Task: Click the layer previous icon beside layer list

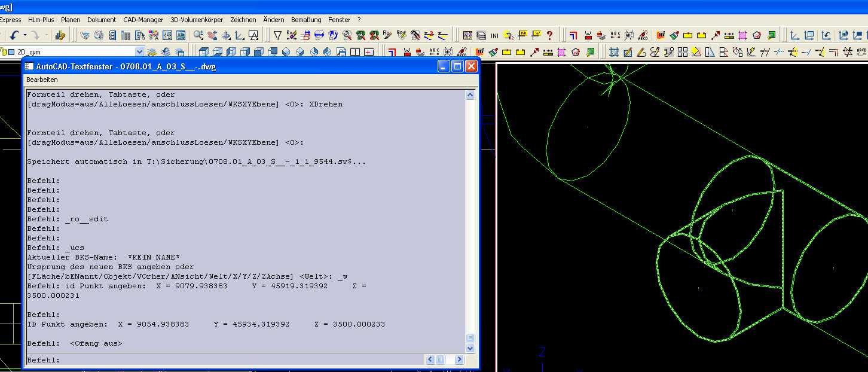Action: [166, 52]
